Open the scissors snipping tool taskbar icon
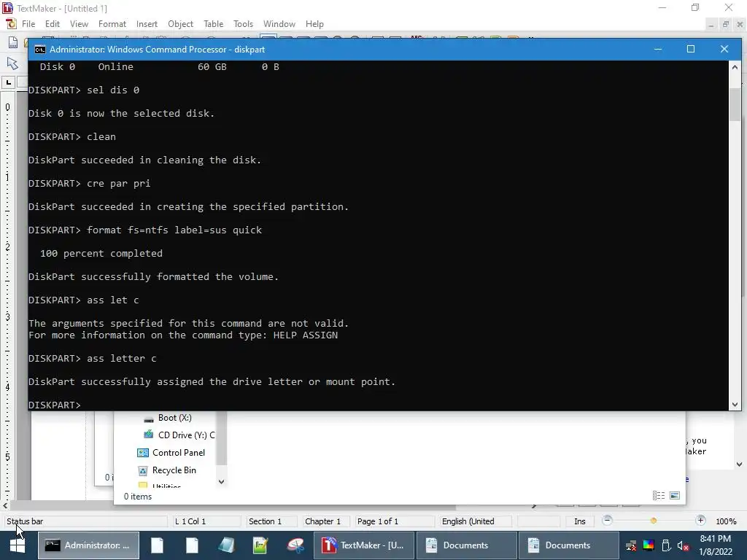 coord(295,545)
